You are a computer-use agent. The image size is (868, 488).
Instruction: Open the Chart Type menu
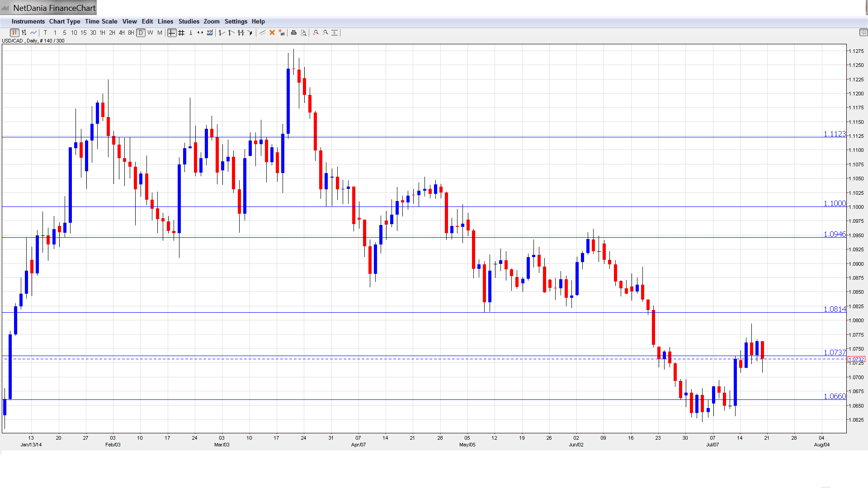65,21
